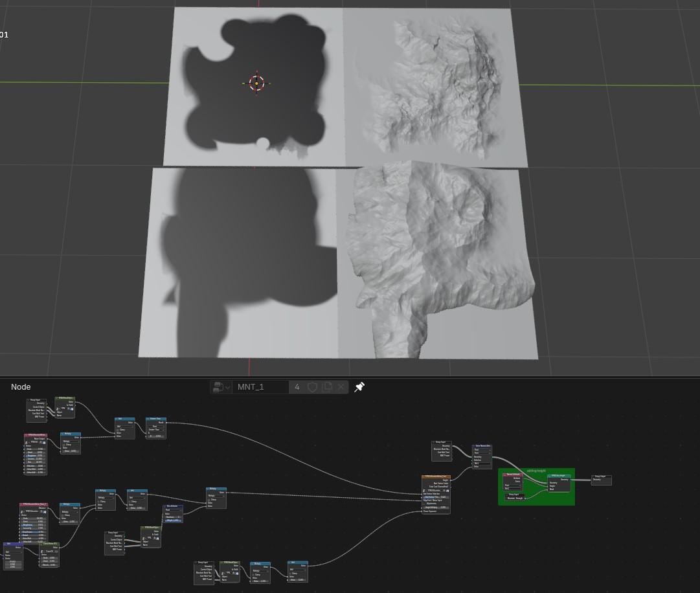
Task: Unlink the MNT_1 node group
Action: click(341, 387)
